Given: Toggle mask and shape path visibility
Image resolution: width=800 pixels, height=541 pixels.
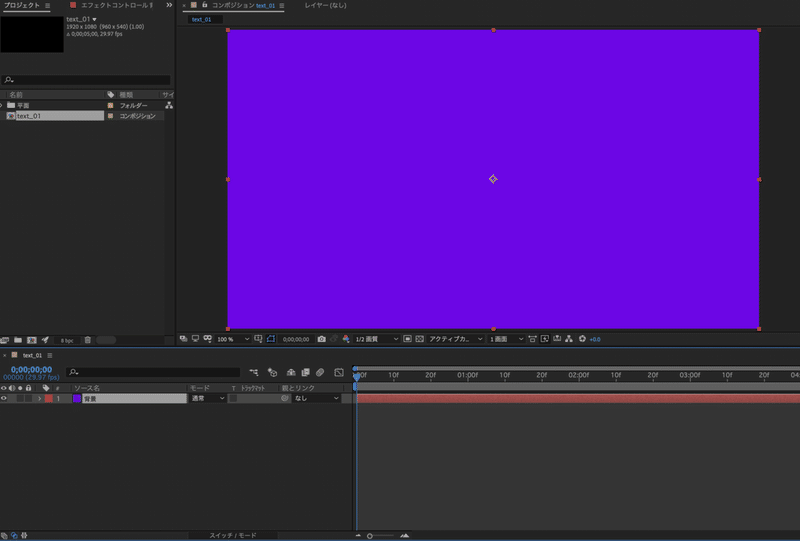Looking at the screenshot, I should (271, 339).
